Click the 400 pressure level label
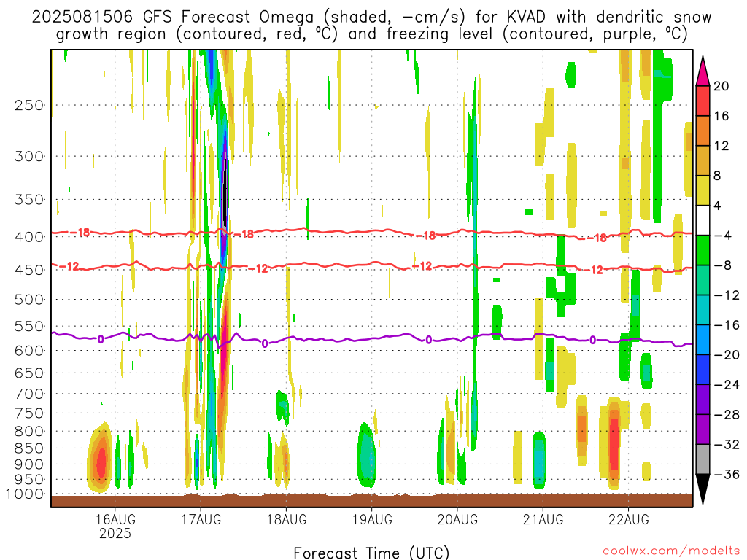 pyautogui.click(x=29, y=237)
